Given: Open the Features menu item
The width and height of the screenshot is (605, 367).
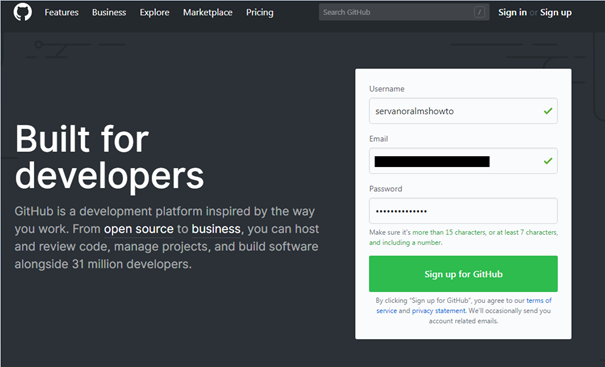Looking at the screenshot, I should click(x=61, y=12).
